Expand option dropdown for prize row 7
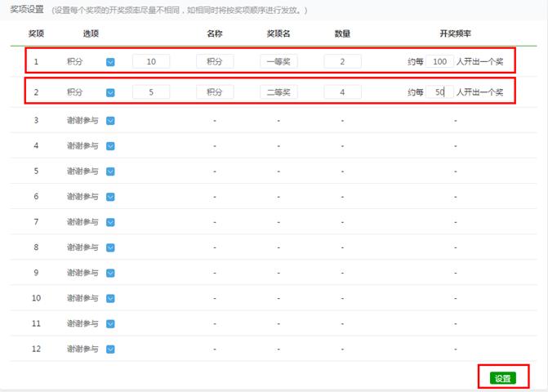This screenshot has width=548, height=392. pos(110,222)
